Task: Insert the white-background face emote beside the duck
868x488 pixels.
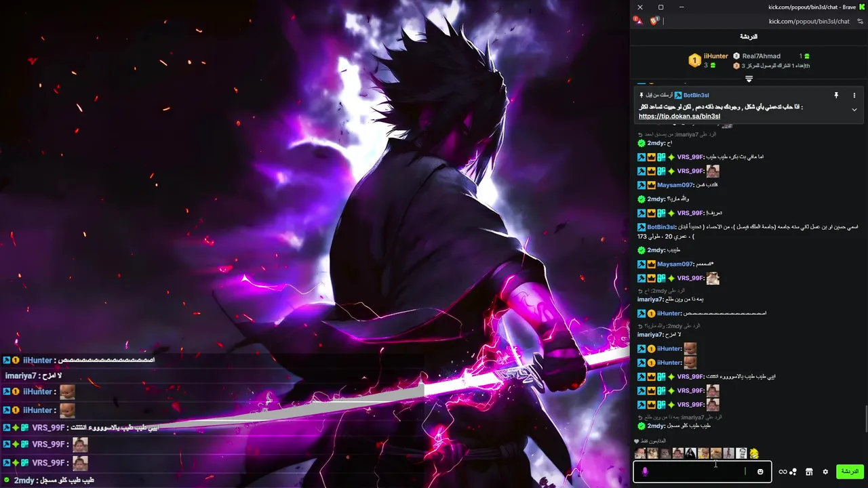Action: [741, 453]
